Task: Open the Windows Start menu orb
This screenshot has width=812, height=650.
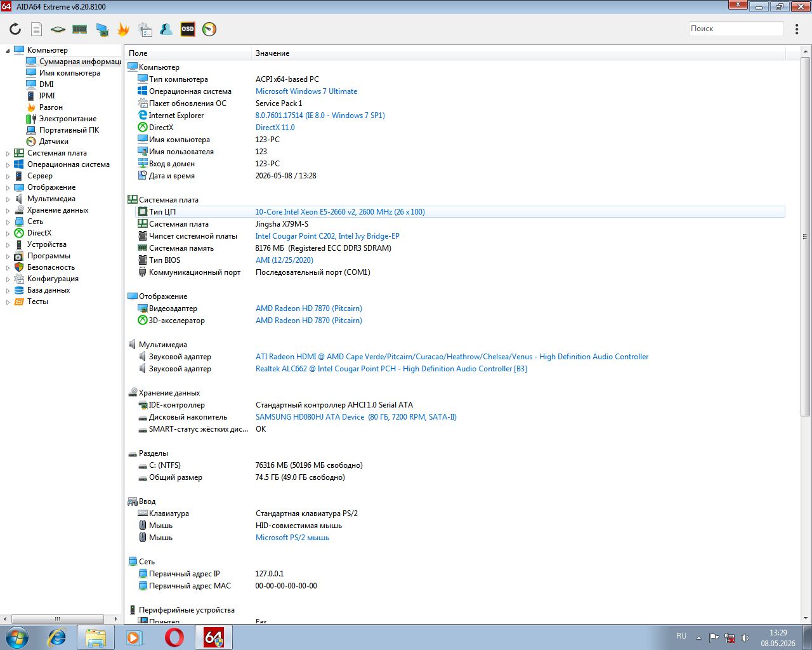Action: [x=17, y=637]
